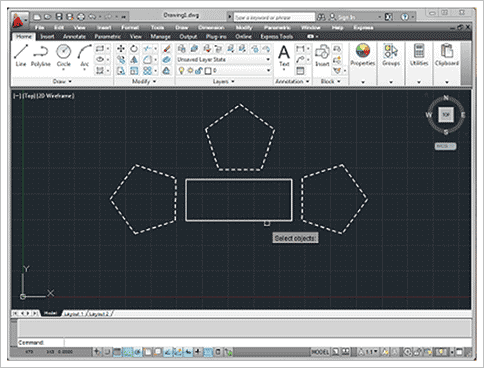The width and height of the screenshot is (484, 368).
Task: Choose the Mirror tool in Modify panel
Action: pyautogui.click(x=134, y=60)
